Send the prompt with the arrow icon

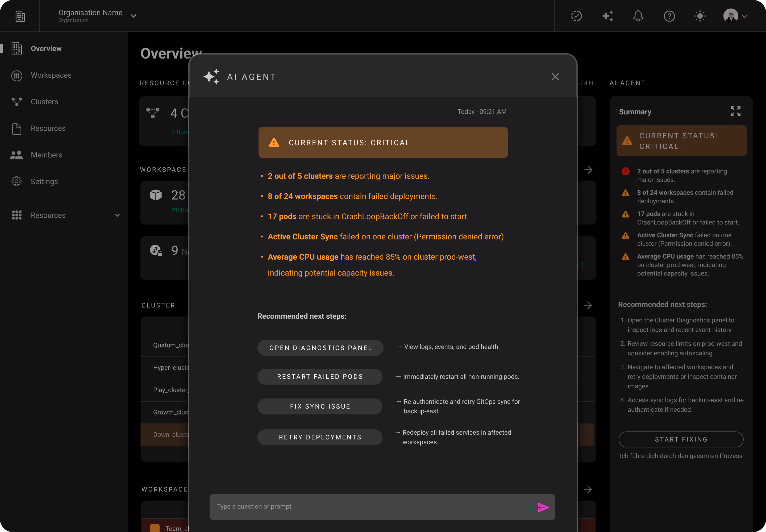point(543,507)
